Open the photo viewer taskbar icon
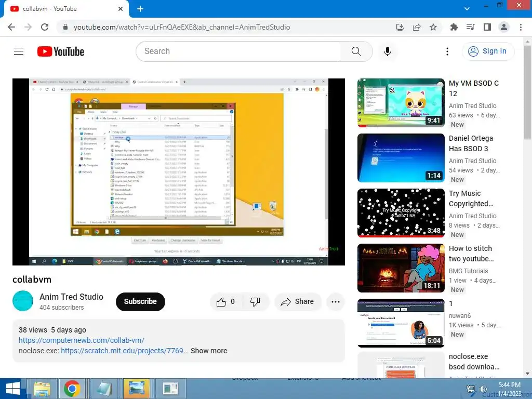Viewport: 532px width, 399px height. [137, 389]
